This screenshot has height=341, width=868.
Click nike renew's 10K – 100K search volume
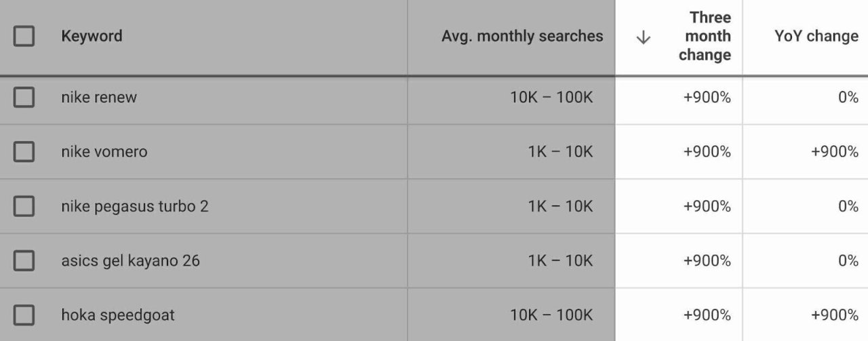click(551, 98)
